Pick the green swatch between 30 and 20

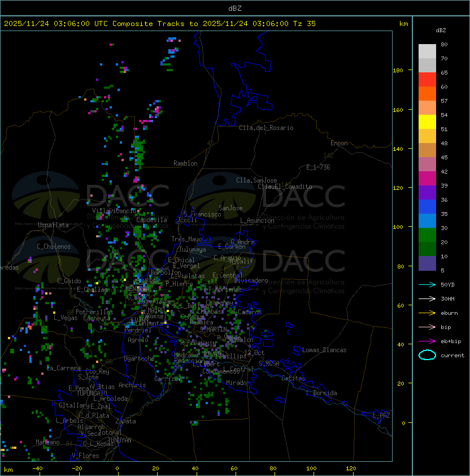coord(427,235)
